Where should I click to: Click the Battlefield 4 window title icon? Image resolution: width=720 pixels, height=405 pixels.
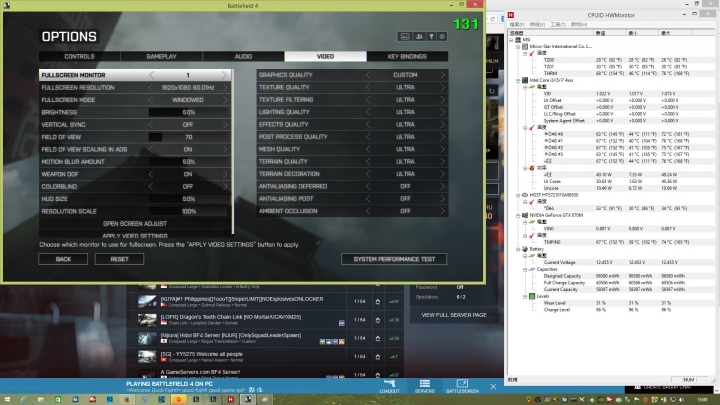[6, 6]
